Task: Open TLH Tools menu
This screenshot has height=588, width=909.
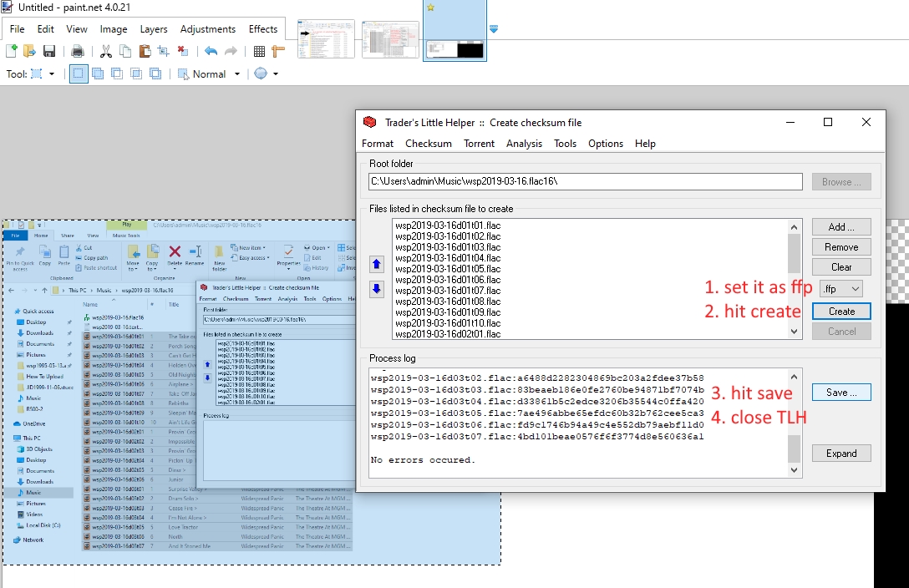Action: pos(566,144)
